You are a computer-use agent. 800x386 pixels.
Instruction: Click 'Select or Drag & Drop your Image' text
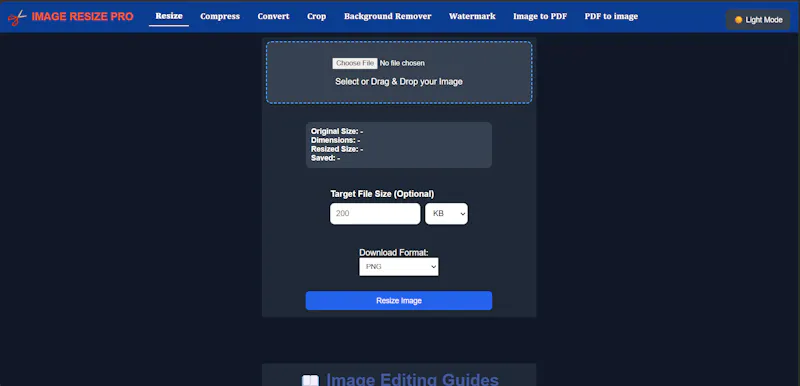click(399, 82)
